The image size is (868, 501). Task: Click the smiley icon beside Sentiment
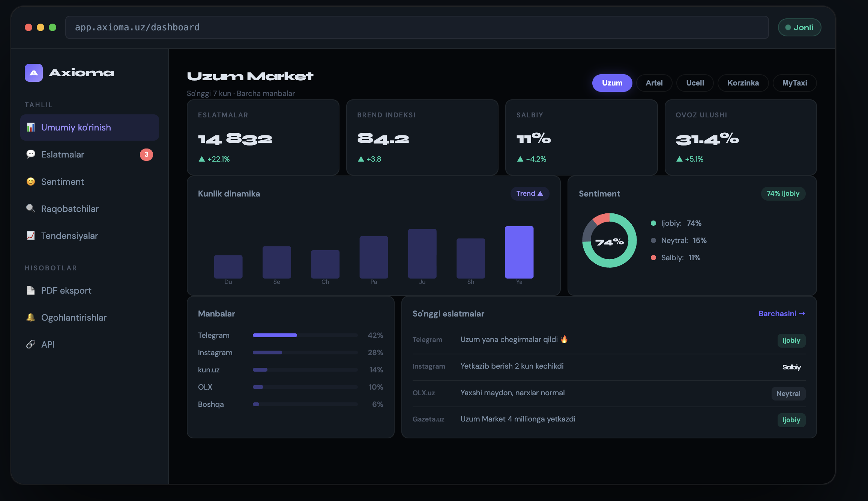click(x=31, y=182)
